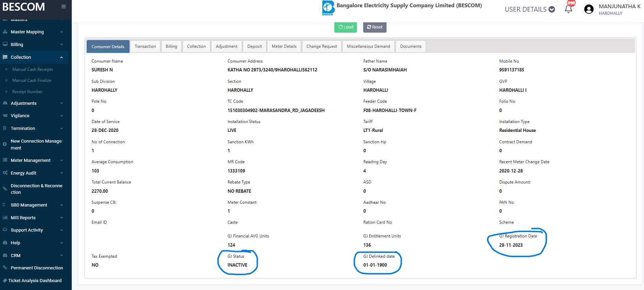Click the Ticket Analysis Dashboard icon

(x=5, y=280)
